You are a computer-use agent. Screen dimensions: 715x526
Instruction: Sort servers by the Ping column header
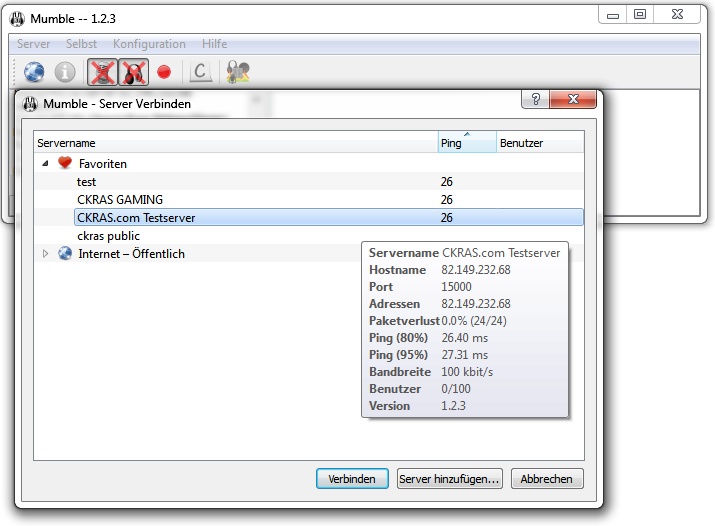(x=467, y=142)
